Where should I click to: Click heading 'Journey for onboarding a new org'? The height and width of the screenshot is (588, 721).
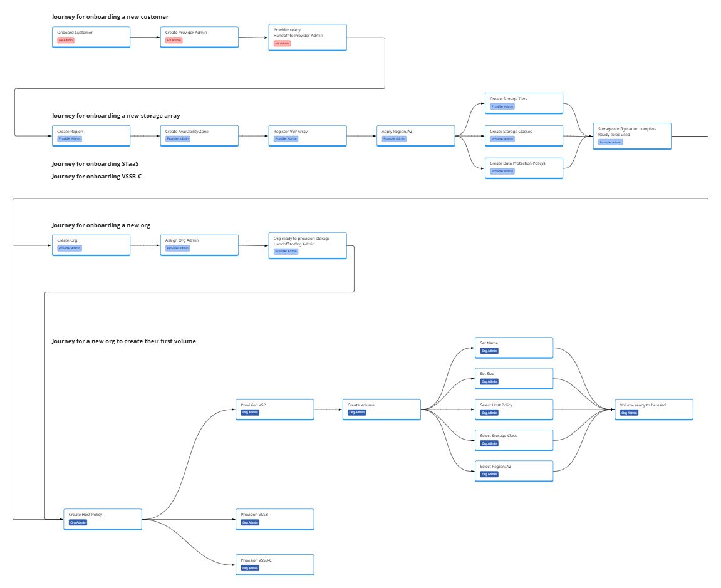click(101, 225)
